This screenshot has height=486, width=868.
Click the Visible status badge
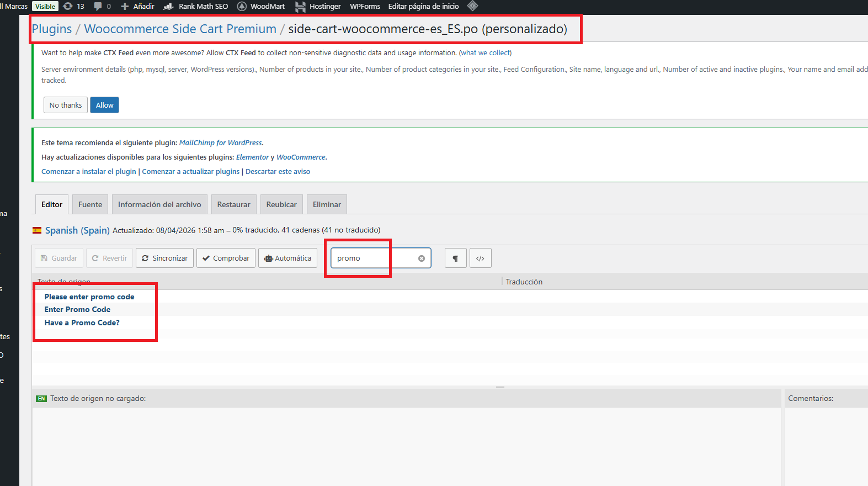coord(45,6)
